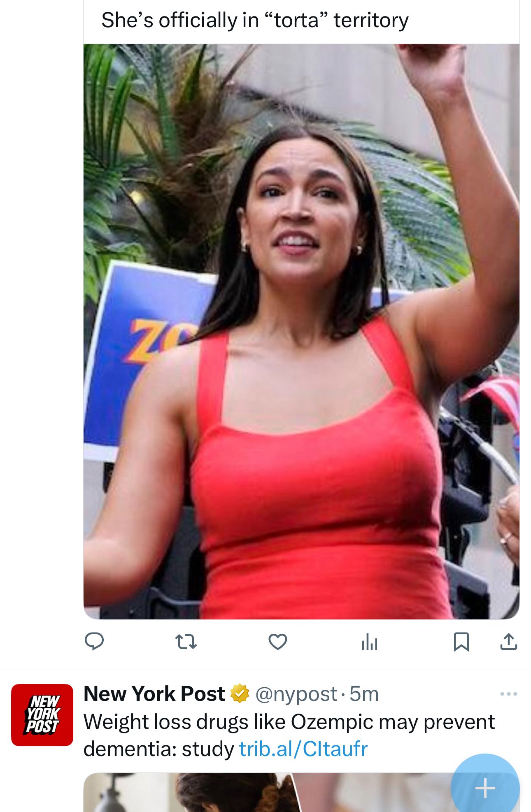
Task: Follow the trib.al/CItaufr link
Action: (x=303, y=749)
